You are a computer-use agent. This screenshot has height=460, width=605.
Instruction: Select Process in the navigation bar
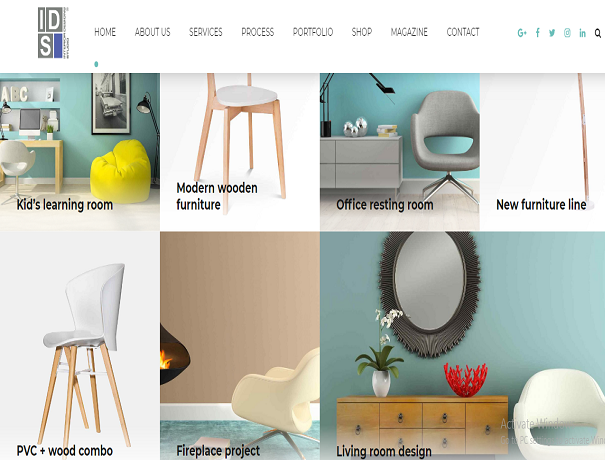[x=257, y=32]
